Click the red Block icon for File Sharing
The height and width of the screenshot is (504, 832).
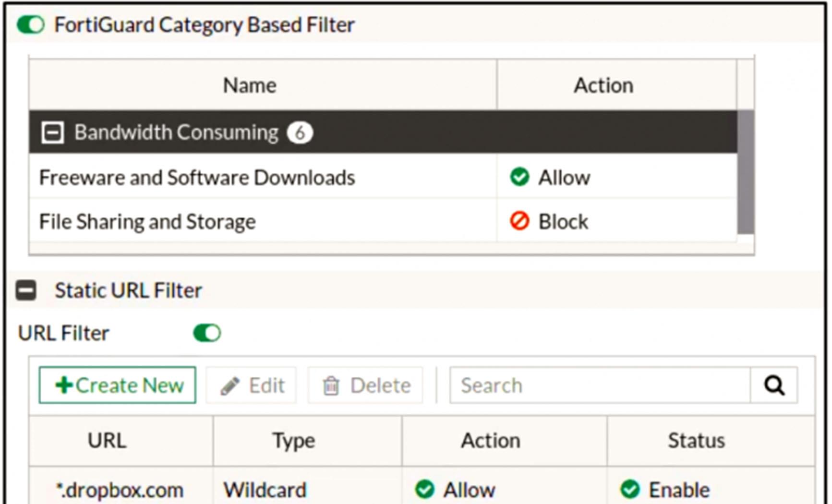(519, 221)
